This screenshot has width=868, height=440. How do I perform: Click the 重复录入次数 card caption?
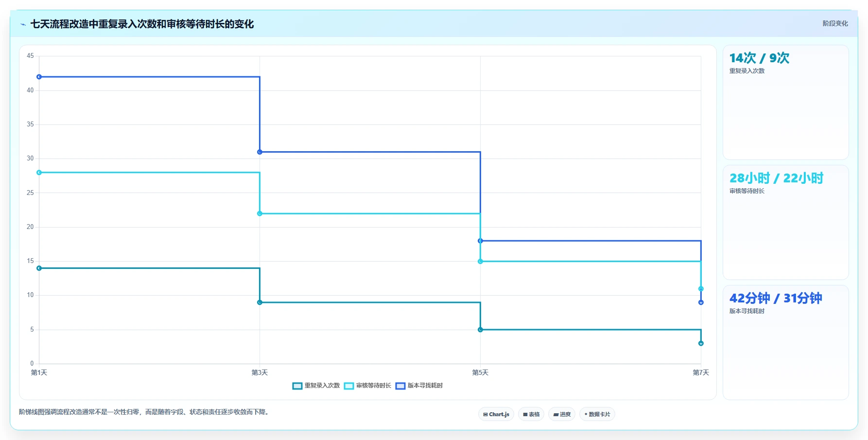[747, 71]
